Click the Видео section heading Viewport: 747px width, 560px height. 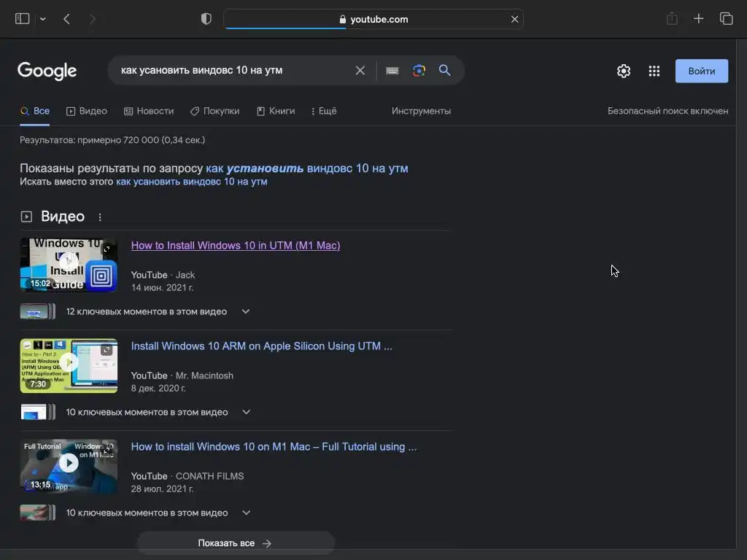point(63,217)
